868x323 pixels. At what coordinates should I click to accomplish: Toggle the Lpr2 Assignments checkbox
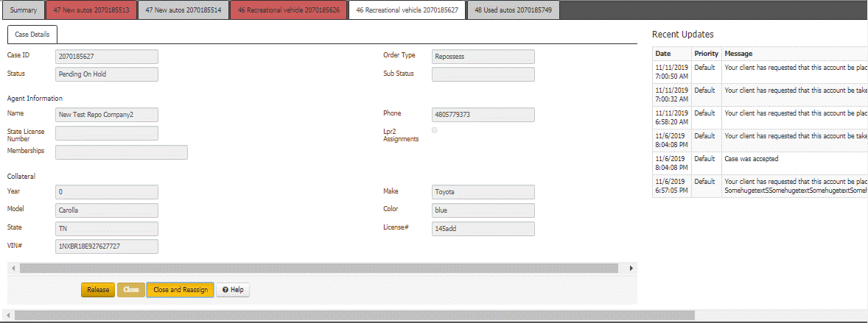pos(435,130)
